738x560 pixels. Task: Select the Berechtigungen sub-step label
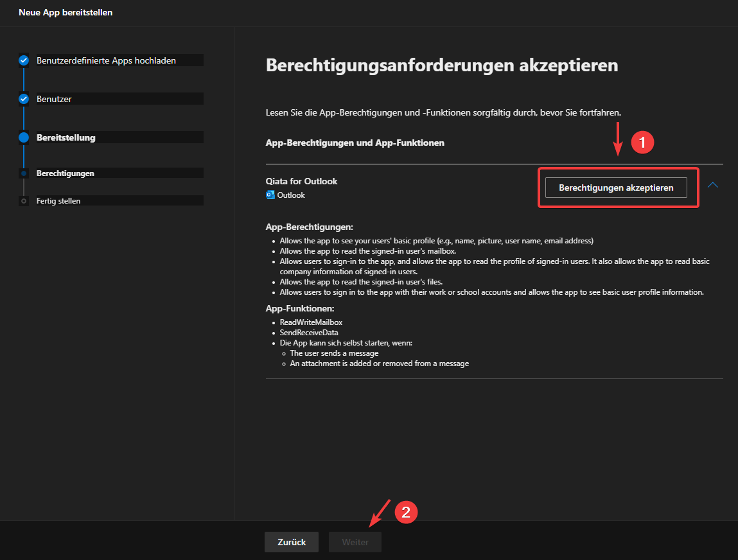pyautogui.click(x=66, y=173)
